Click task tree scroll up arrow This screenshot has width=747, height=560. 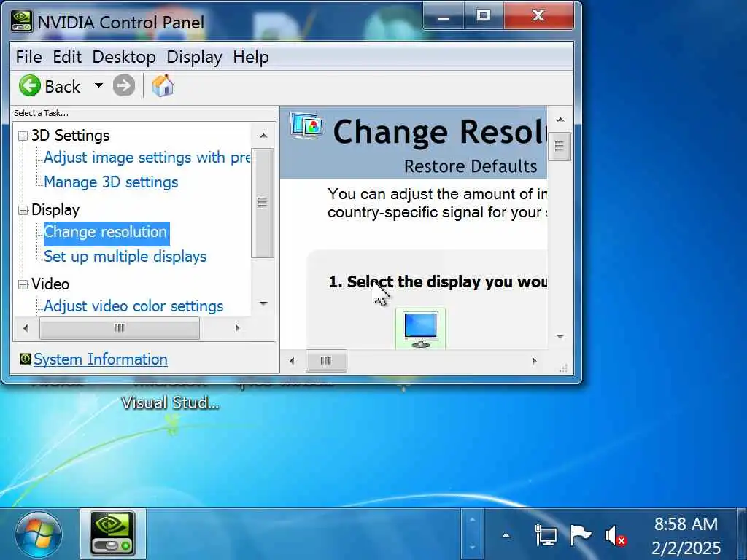pos(263,136)
